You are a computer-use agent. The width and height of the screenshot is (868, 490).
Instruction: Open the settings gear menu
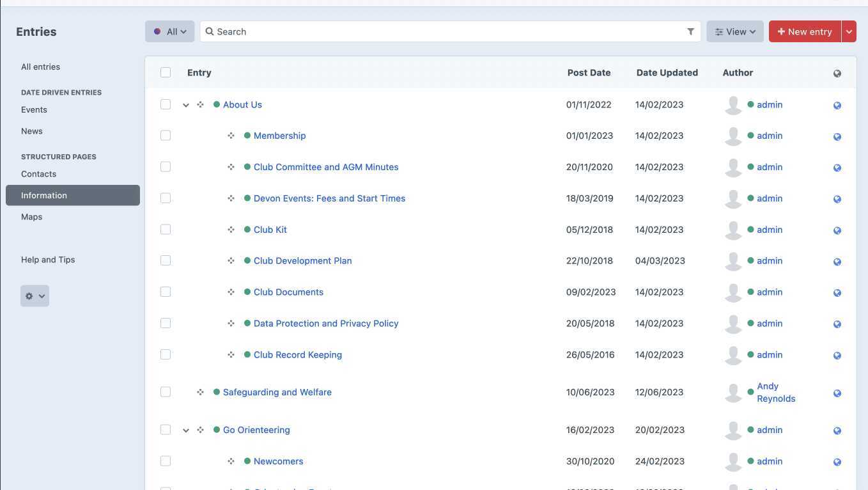point(35,296)
